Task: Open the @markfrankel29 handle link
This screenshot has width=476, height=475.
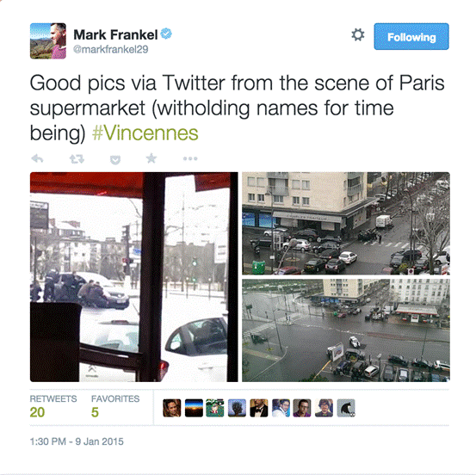Action: pyautogui.click(x=110, y=49)
